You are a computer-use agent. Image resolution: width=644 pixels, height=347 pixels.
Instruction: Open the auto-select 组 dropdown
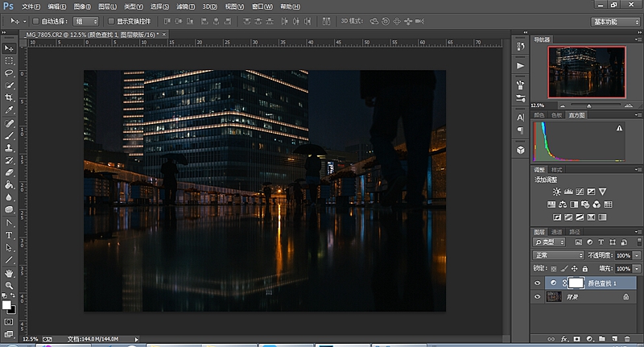(86, 21)
